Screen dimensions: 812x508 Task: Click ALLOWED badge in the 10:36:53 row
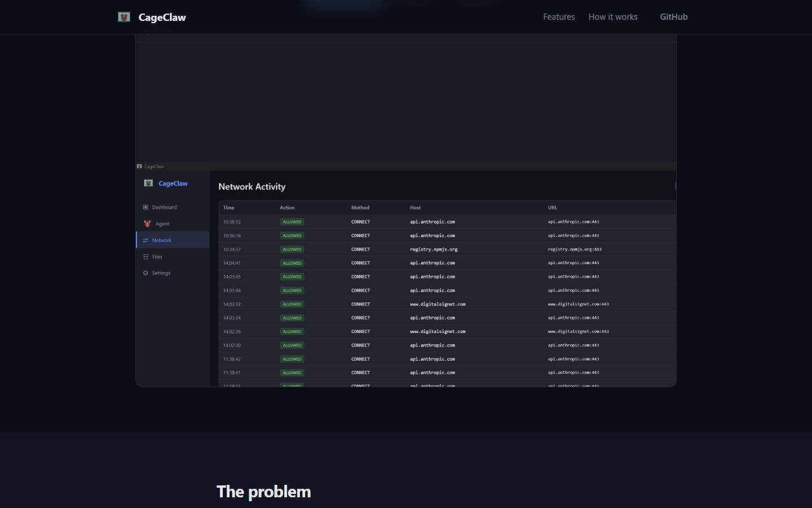click(x=292, y=222)
